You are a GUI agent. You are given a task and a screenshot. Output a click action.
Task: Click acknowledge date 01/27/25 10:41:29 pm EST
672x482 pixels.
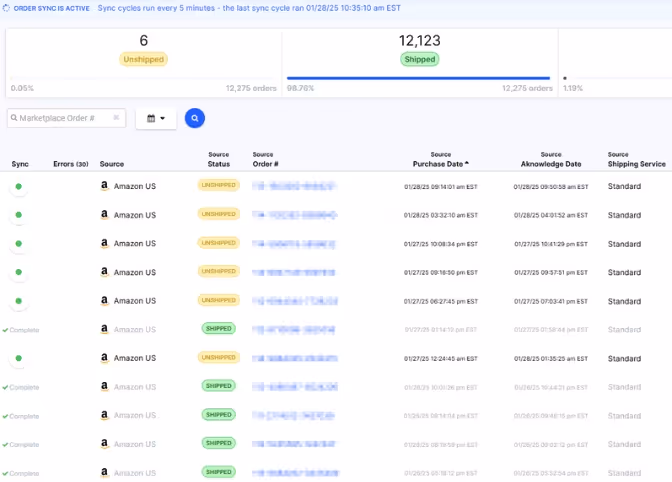[x=551, y=244]
